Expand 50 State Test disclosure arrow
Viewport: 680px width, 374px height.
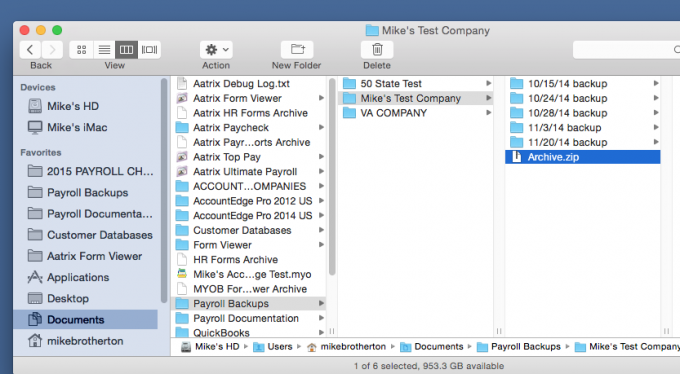pos(488,83)
